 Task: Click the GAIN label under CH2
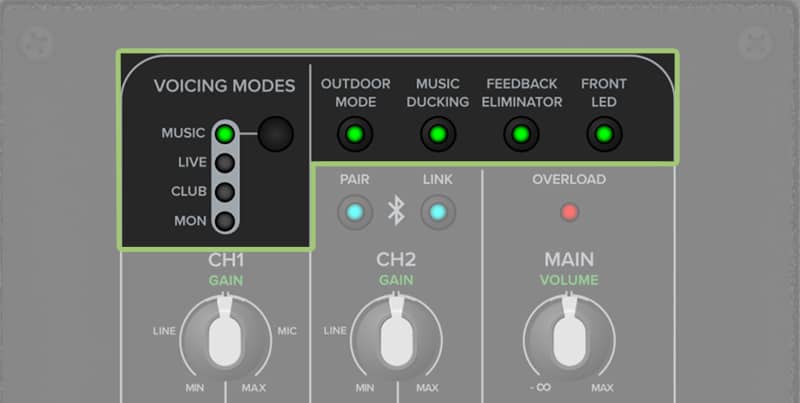(x=396, y=281)
